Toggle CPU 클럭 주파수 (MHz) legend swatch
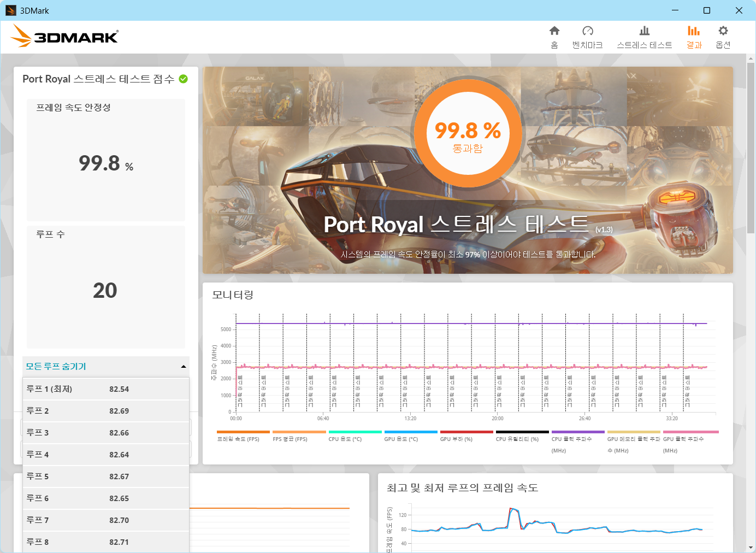 coord(578,432)
